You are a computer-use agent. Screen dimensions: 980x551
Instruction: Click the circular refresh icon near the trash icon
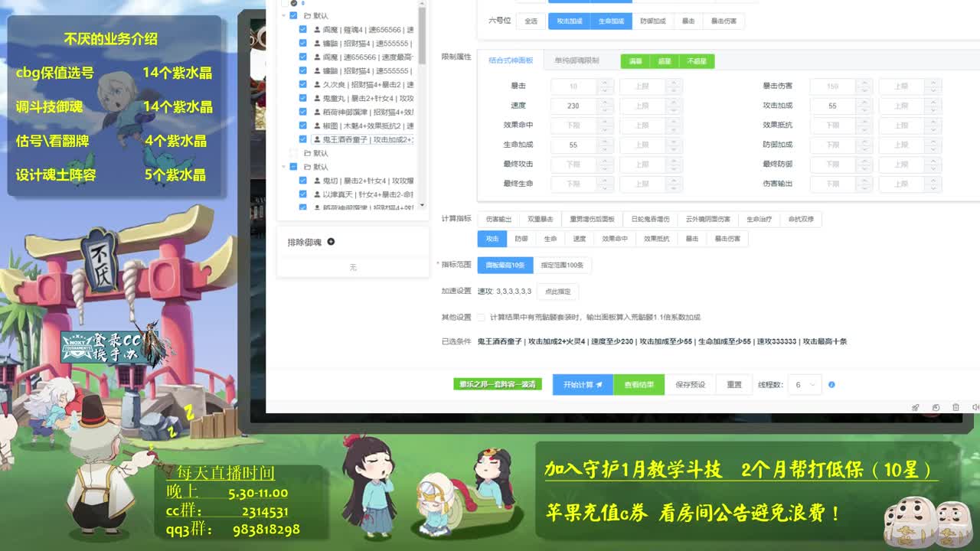pos(936,408)
